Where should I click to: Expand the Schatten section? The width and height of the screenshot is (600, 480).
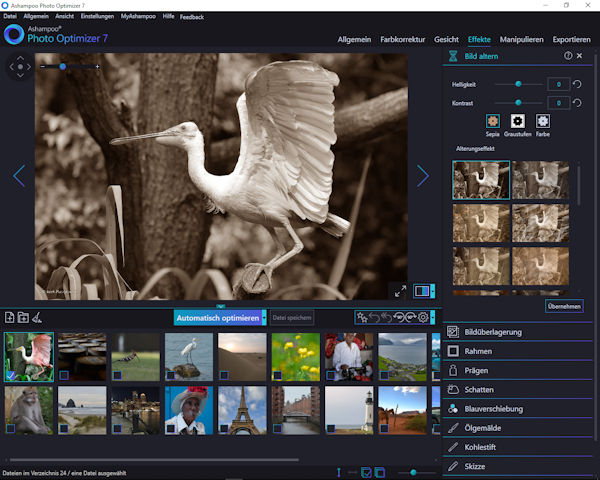(517, 390)
